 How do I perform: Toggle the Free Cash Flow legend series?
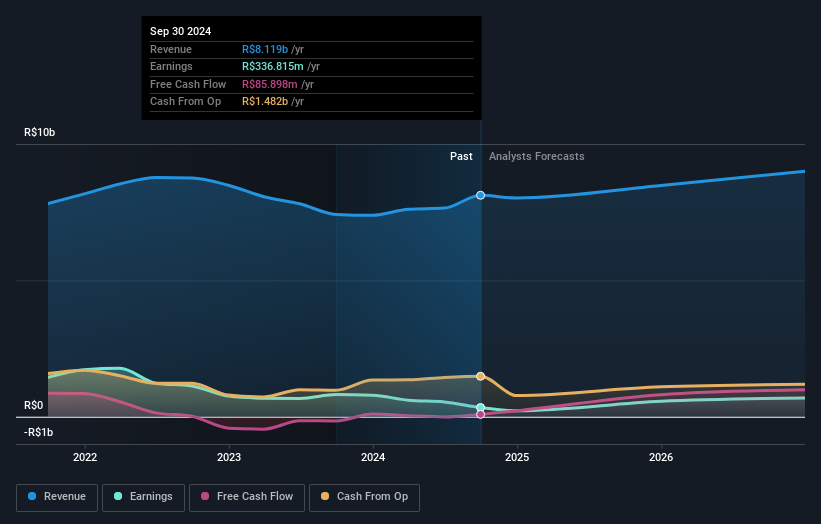click(x=247, y=497)
